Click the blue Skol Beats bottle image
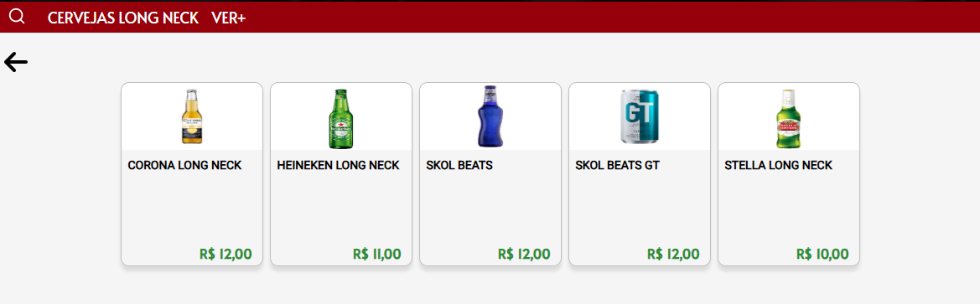 (x=490, y=116)
